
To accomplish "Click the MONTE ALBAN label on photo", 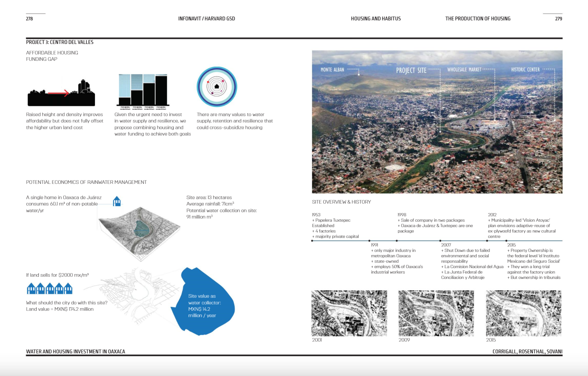I will (332, 70).
